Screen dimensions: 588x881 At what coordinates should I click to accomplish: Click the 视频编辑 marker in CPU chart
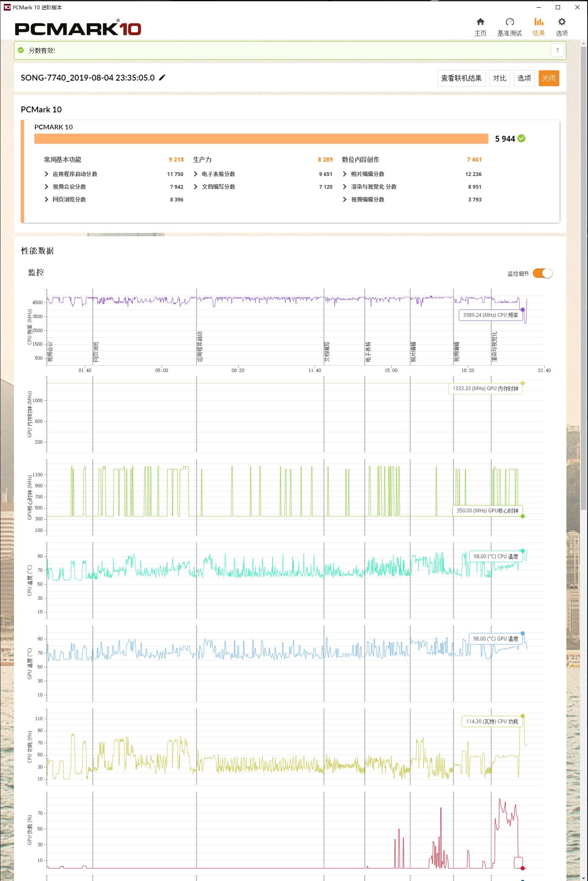[457, 351]
